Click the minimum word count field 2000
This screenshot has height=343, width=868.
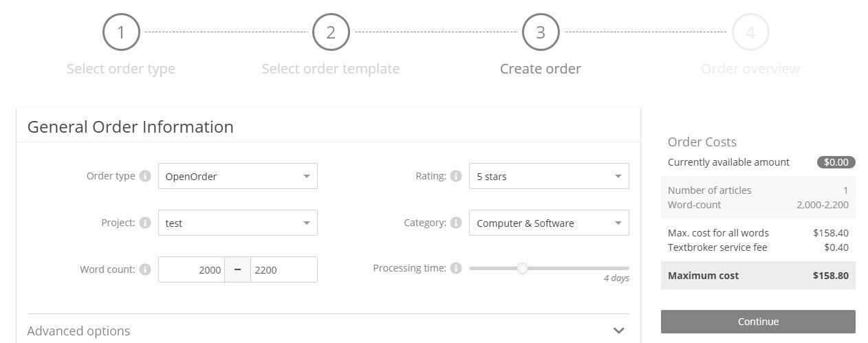(192, 269)
